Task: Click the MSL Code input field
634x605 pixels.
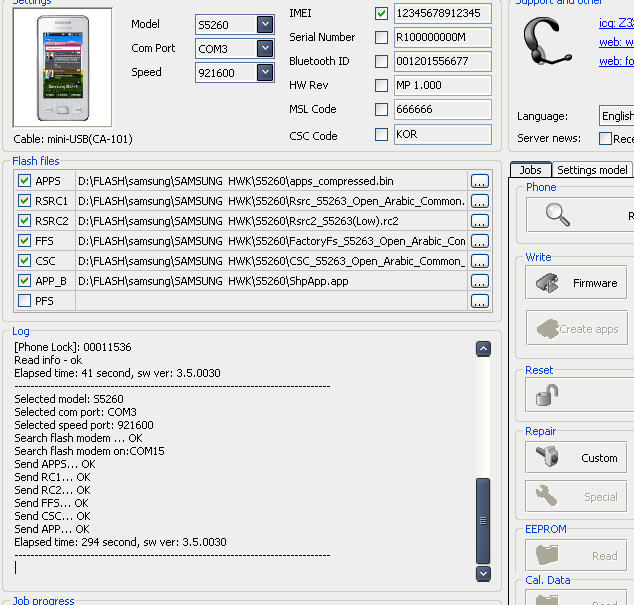Action: (442, 109)
